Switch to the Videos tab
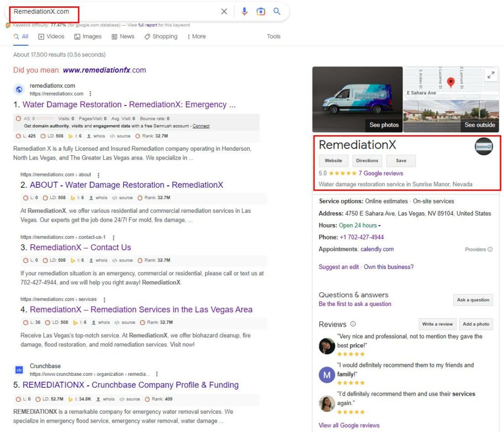Image resolution: width=504 pixels, height=432 pixels. point(51,36)
